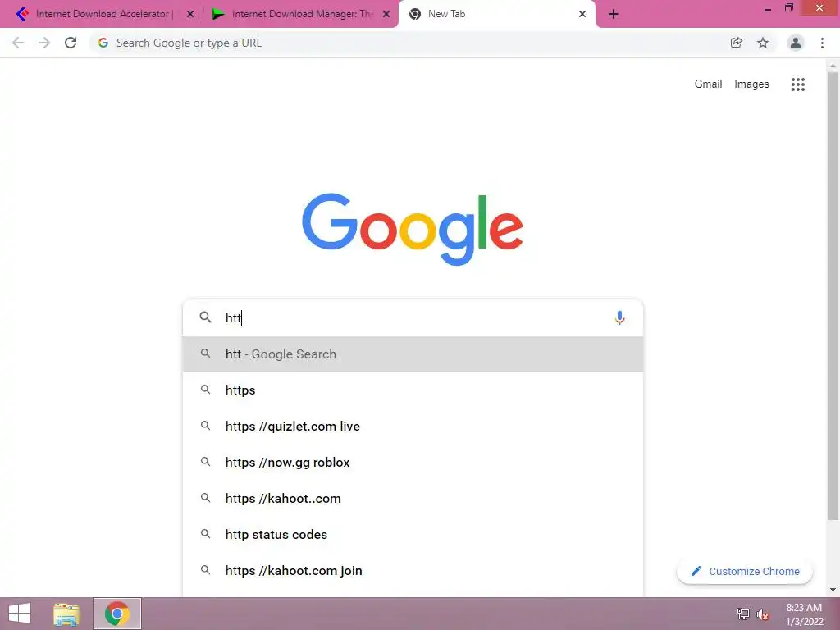Reload the current page
The width and height of the screenshot is (840, 630).
(x=71, y=43)
